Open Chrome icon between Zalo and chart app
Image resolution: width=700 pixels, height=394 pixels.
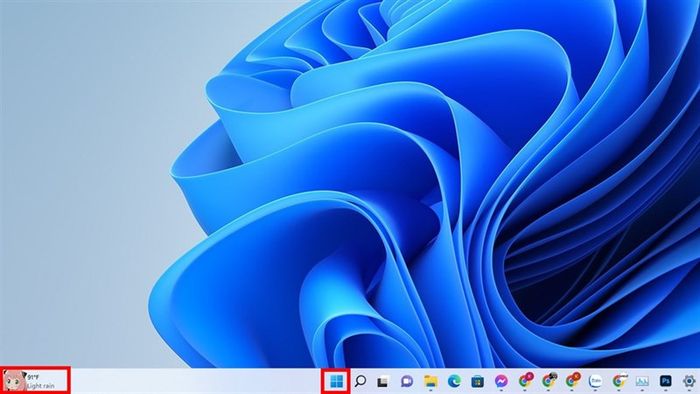tap(619, 381)
